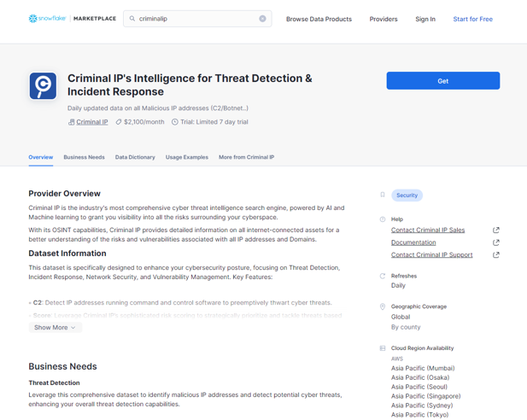Click the AWS cloud label
Image resolution: width=527 pixels, height=420 pixels.
pyautogui.click(x=397, y=359)
